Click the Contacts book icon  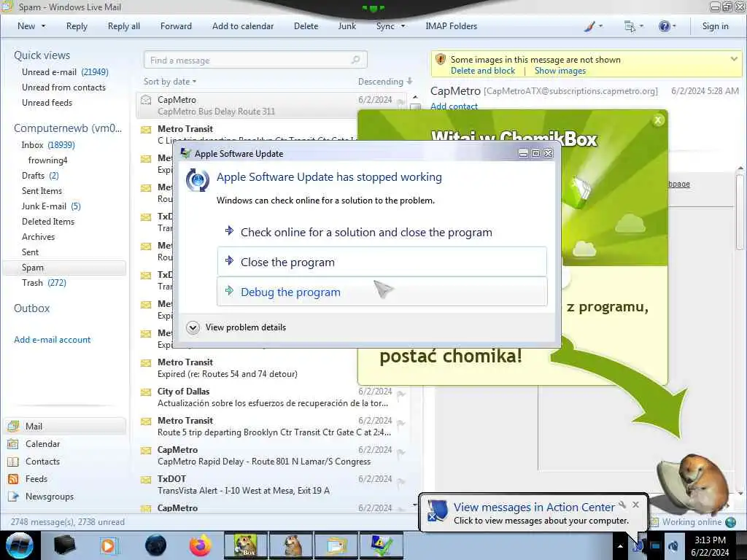point(13,462)
